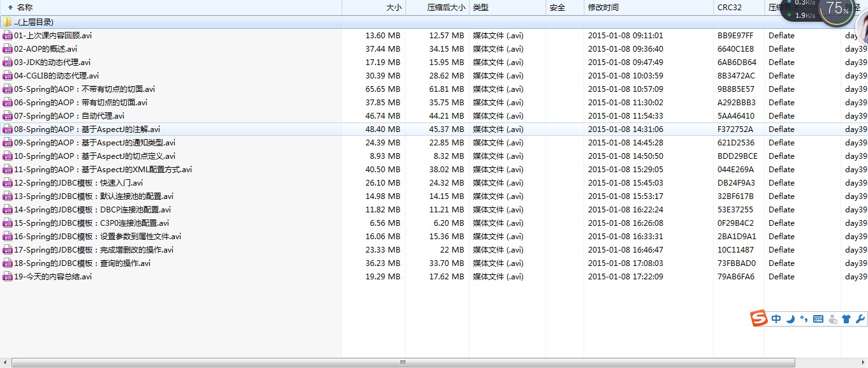
Task: Go up via the ..(上层目录) row
Action: 434,22
